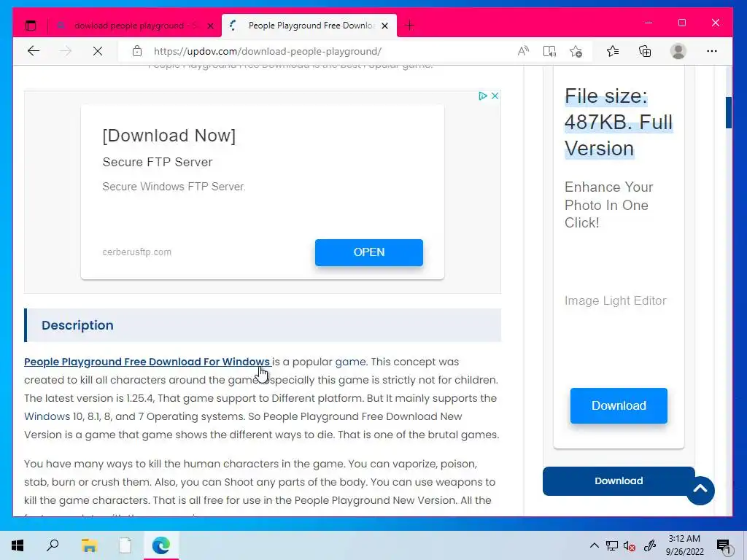Show hidden tray icons chevron
Viewport: 747px width, 560px height.
[594, 545]
